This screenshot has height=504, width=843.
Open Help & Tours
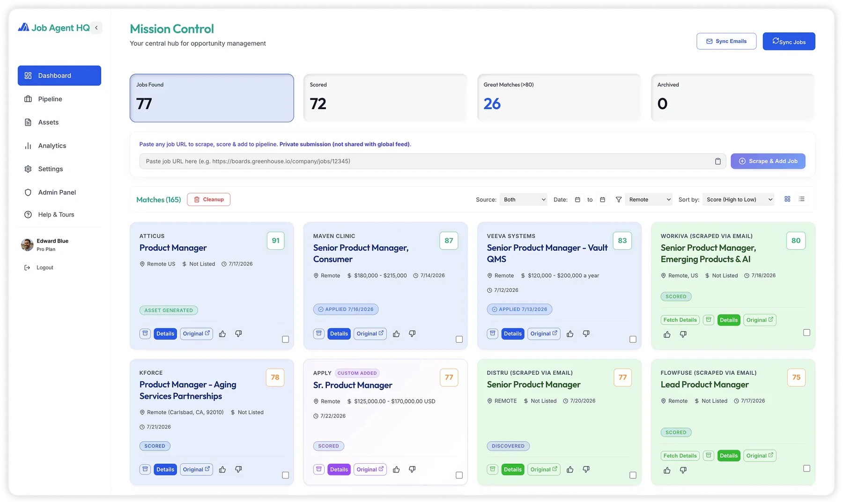(x=59, y=215)
